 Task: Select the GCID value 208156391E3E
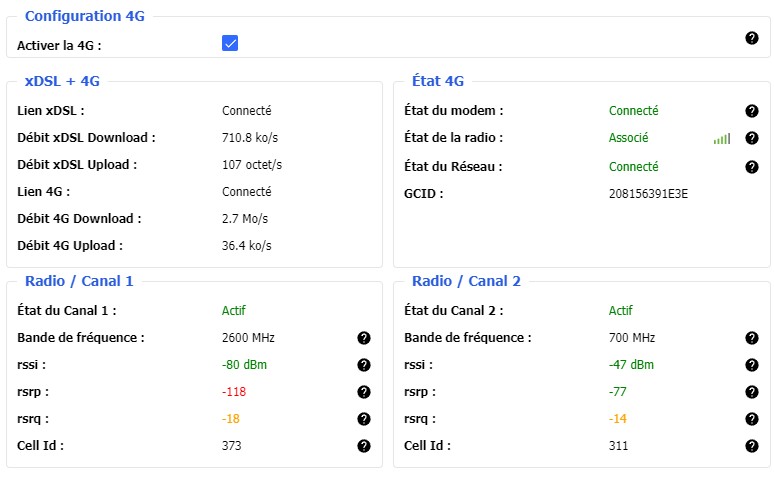(648, 194)
